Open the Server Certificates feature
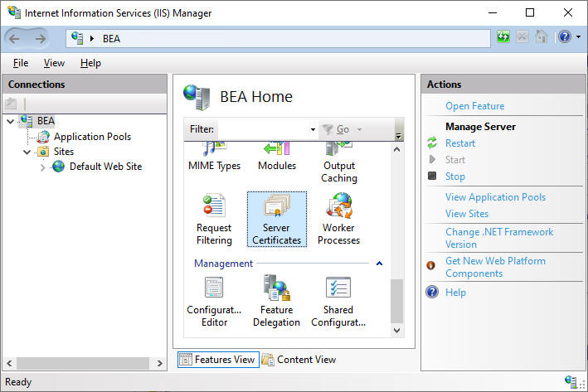This screenshot has height=392, width=588. click(277, 220)
